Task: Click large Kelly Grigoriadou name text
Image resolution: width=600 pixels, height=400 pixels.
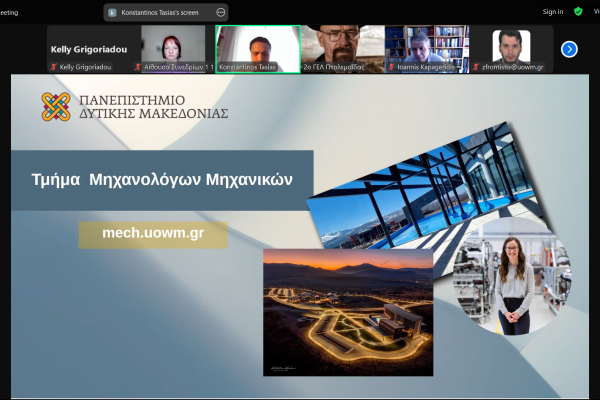Action: (x=89, y=49)
